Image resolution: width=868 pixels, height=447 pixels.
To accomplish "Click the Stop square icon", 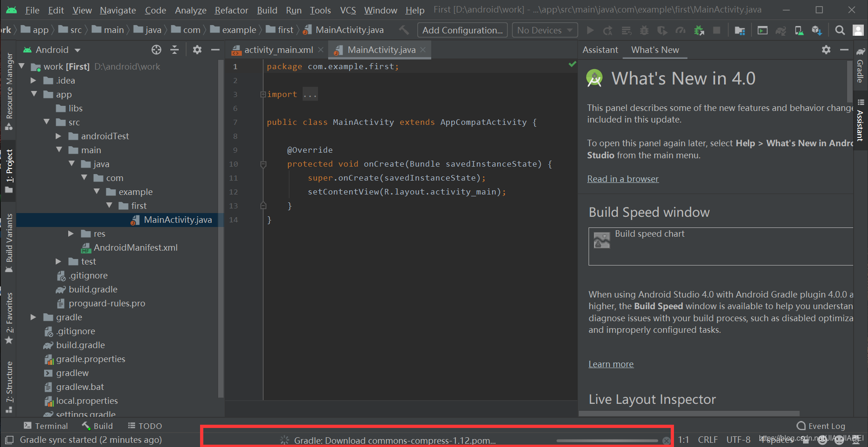I will tap(717, 30).
